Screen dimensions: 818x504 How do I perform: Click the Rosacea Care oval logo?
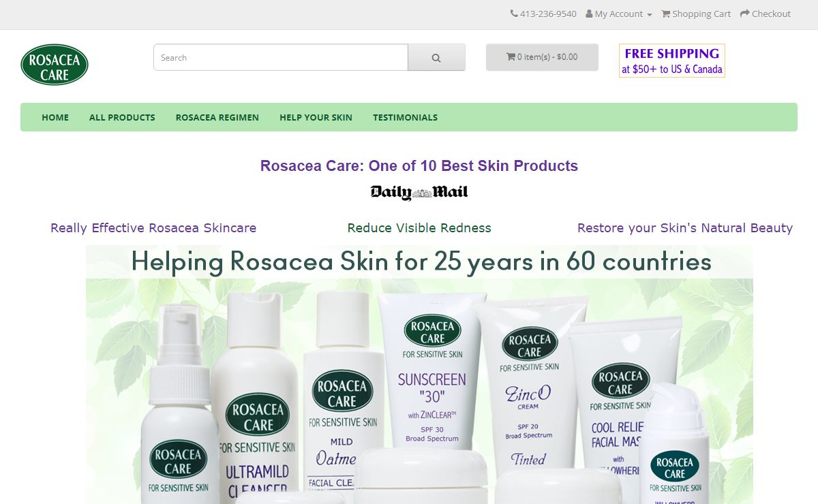tap(55, 65)
